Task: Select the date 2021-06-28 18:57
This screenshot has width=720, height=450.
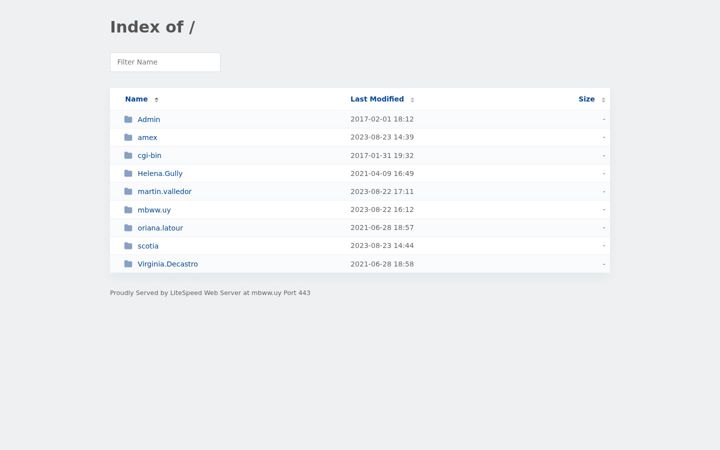Action: click(x=382, y=228)
